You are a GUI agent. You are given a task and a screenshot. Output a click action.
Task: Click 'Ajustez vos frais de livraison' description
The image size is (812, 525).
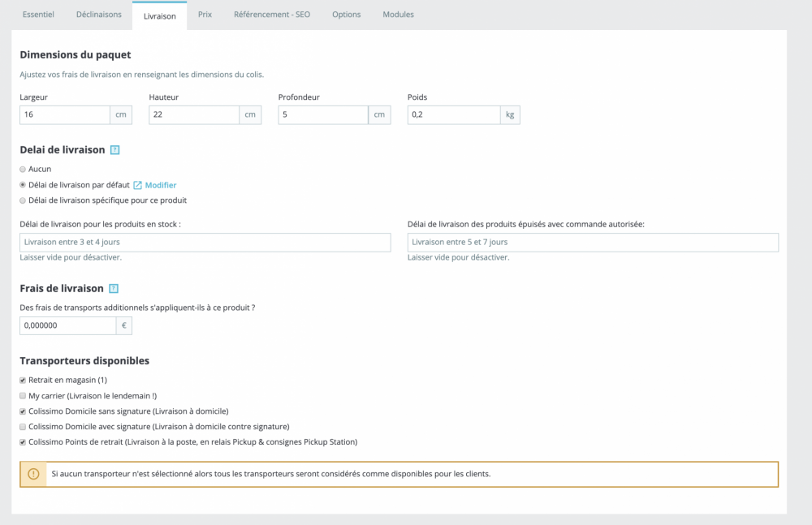point(142,75)
